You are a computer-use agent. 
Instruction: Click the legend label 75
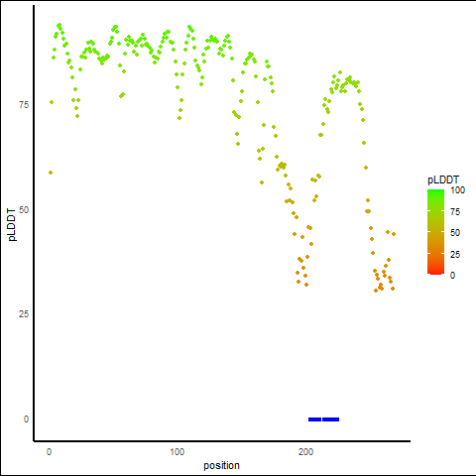[x=455, y=212]
